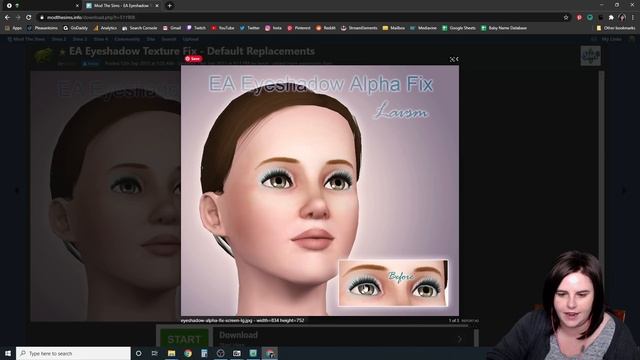This screenshot has height=360, width=640.
Task: Open the Community site menu
Action: point(127,39)
